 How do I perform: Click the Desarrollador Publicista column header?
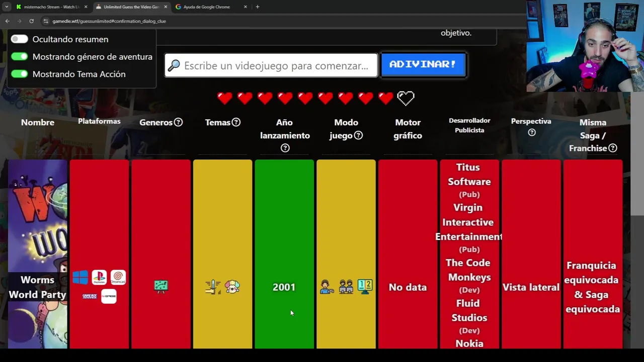pos(469,125)
